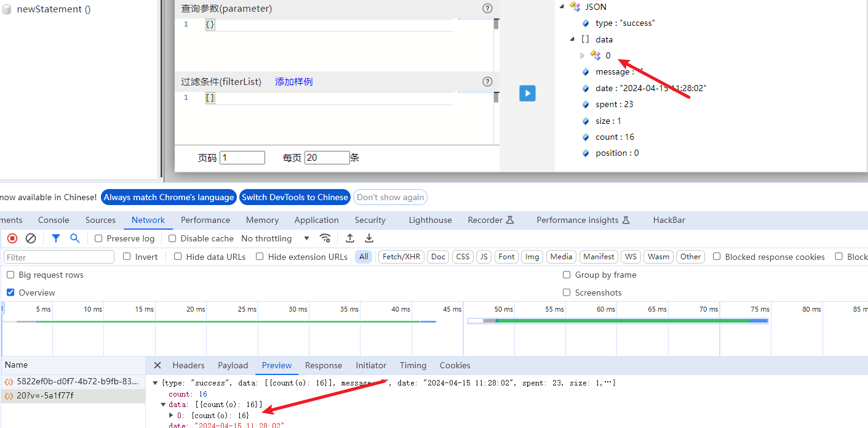Screen dimensions: 868x428
Task: Open the Performance tab
Action: tap(205, 220)
